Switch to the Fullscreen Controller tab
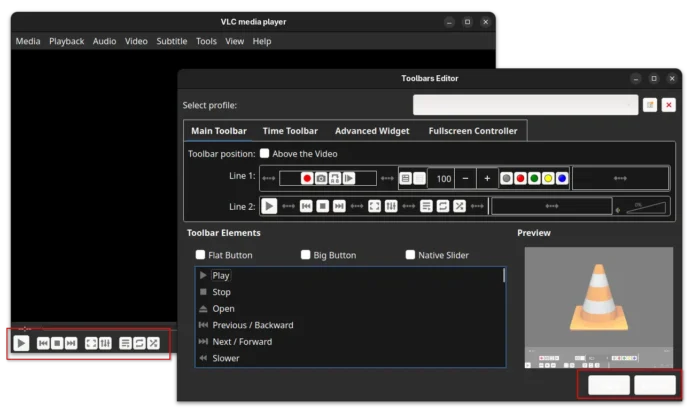Image resolution: width=700 pixels, height=411 pixels. (x=473, y=131)
